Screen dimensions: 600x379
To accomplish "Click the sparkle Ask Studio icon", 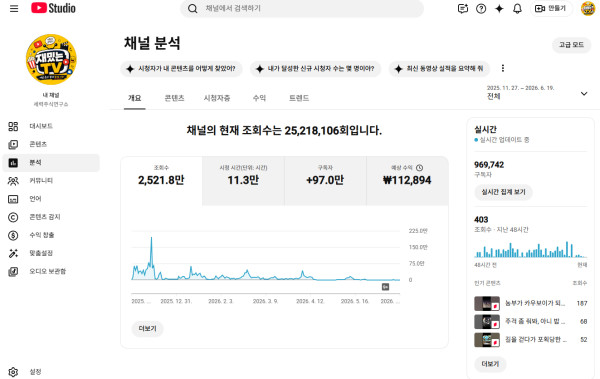I will click(499, 8).
